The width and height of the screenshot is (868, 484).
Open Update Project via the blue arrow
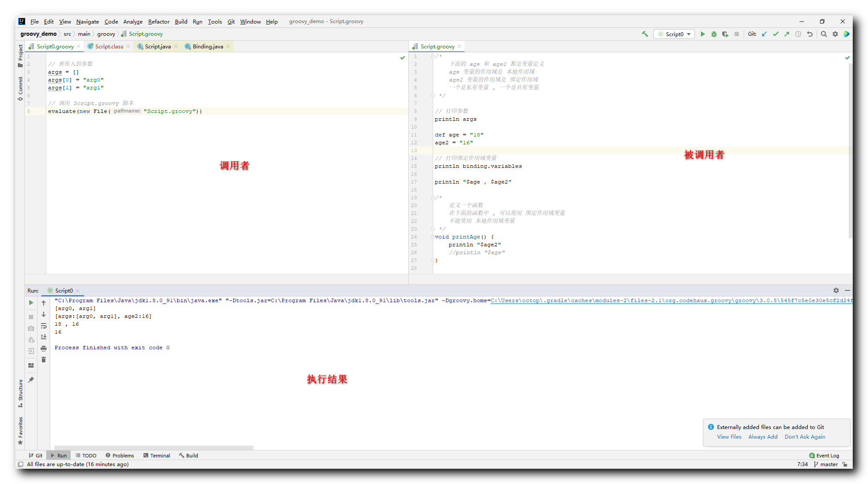coord(764,34)
